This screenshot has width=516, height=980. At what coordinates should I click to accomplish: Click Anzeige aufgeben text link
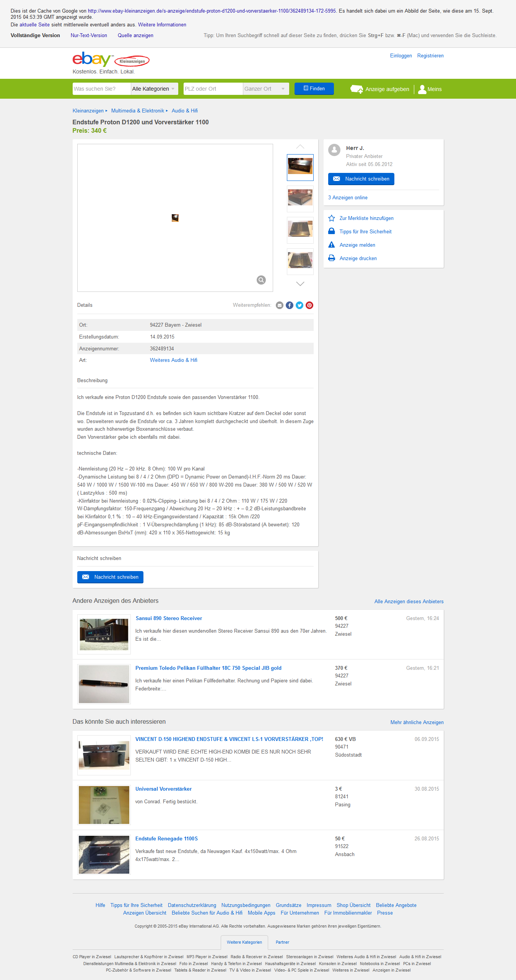[387, 89]
